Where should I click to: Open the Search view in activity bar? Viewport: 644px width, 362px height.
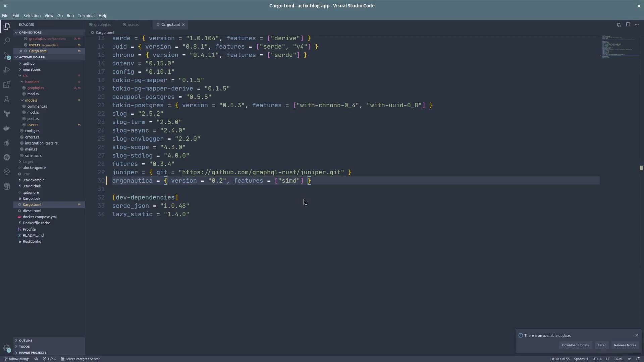7,41
